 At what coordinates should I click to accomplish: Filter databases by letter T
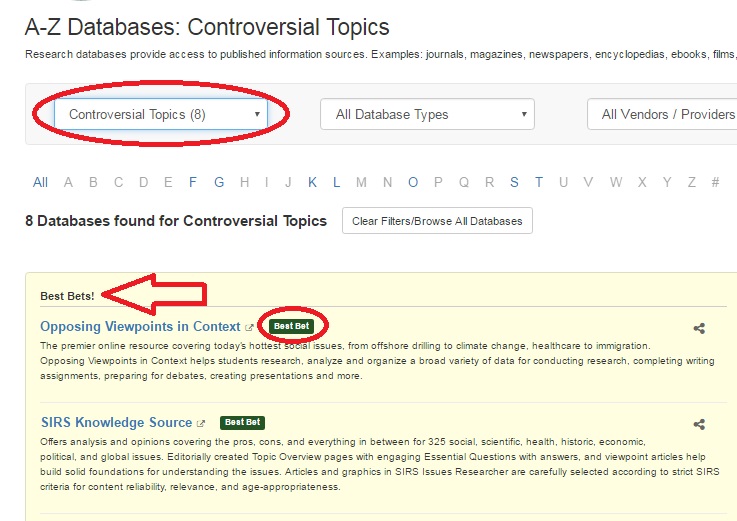(539, 182)
